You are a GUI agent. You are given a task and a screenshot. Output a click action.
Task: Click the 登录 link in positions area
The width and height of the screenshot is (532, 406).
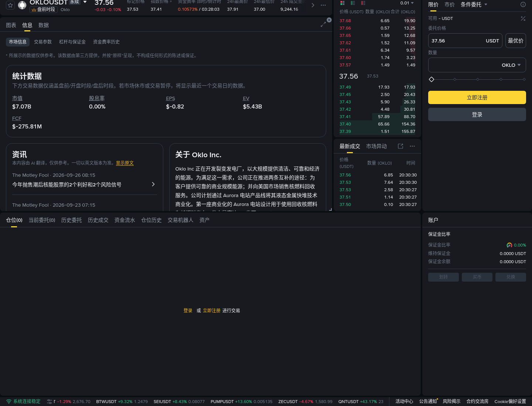pos(188,310)
